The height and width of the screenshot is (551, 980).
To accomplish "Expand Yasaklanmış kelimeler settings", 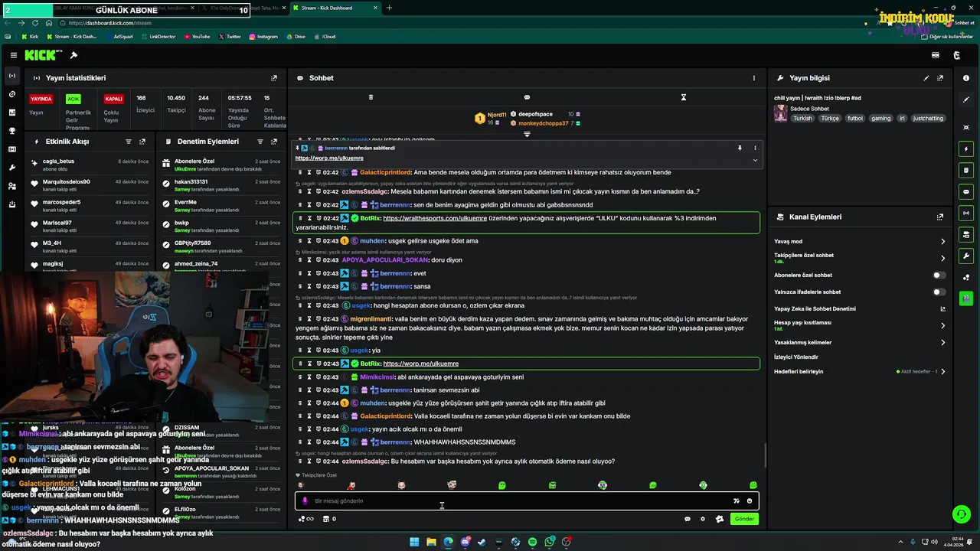I will 942,342.
